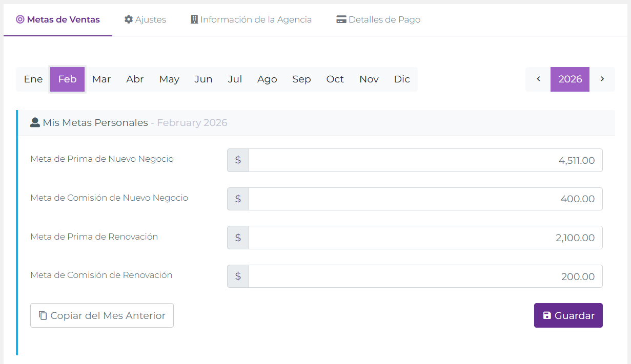
Task: Advance to next year with right chevron
Action: tap(602, 79)
